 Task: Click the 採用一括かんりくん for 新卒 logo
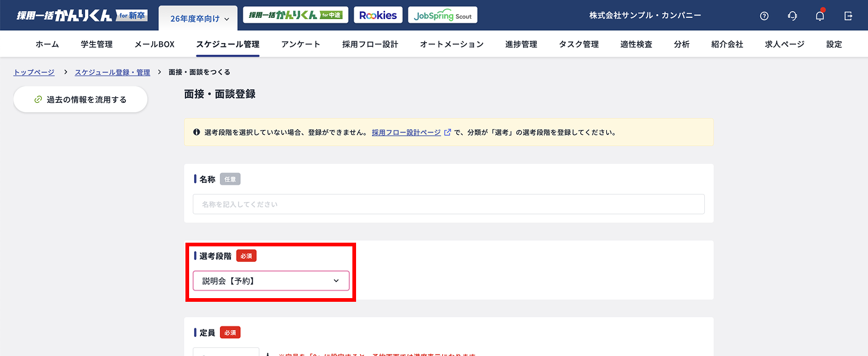[x=82, y=15]
